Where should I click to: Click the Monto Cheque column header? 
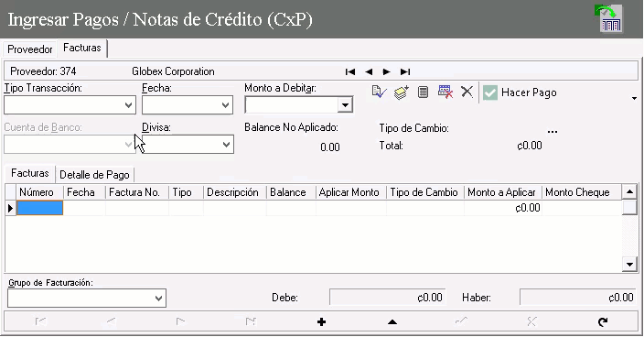(x=582, y=192)
